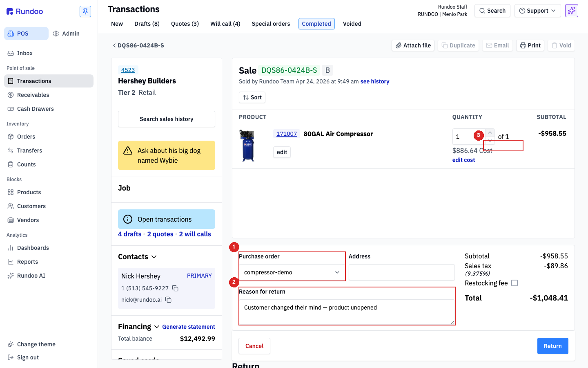The height and width of the screenshot is (368, 588).
Task: Enable the Restocking fee checkbox
Action: [x=514, y=283]
